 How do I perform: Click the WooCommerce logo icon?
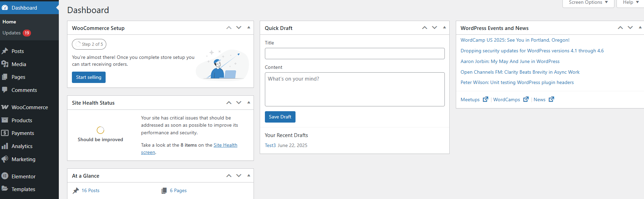pyautogui.click(x=5, y=107)
